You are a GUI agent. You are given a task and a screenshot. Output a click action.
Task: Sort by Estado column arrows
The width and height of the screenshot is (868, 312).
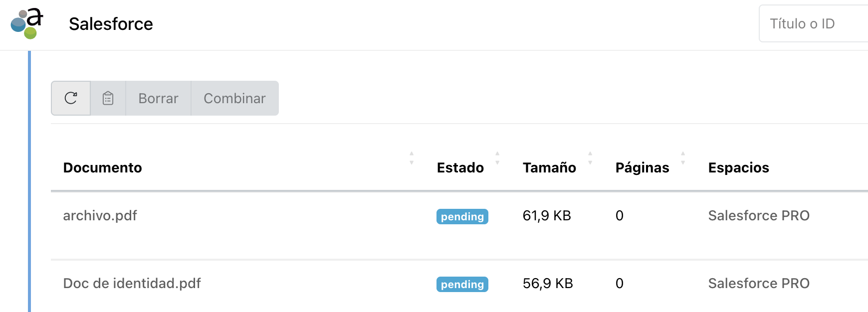tap(497, 158)
